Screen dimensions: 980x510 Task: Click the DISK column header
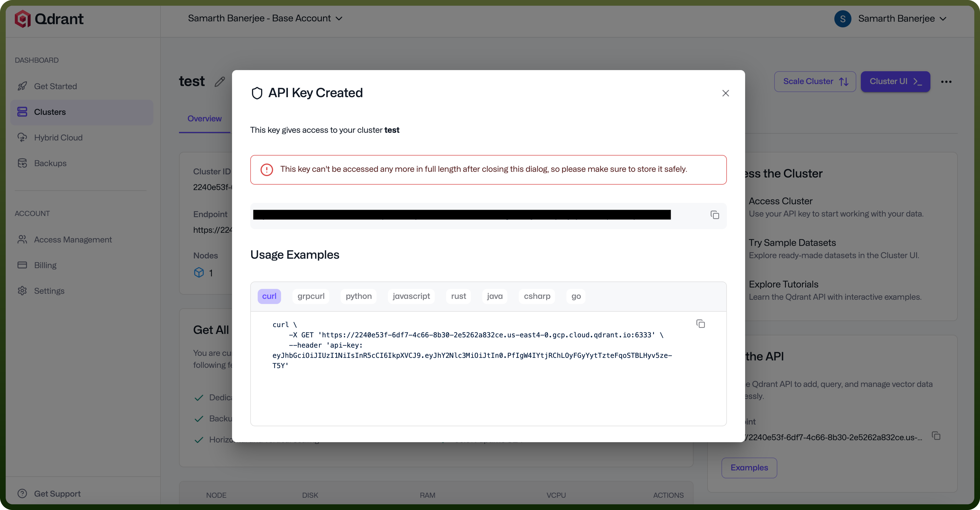[x=310, y=495]
